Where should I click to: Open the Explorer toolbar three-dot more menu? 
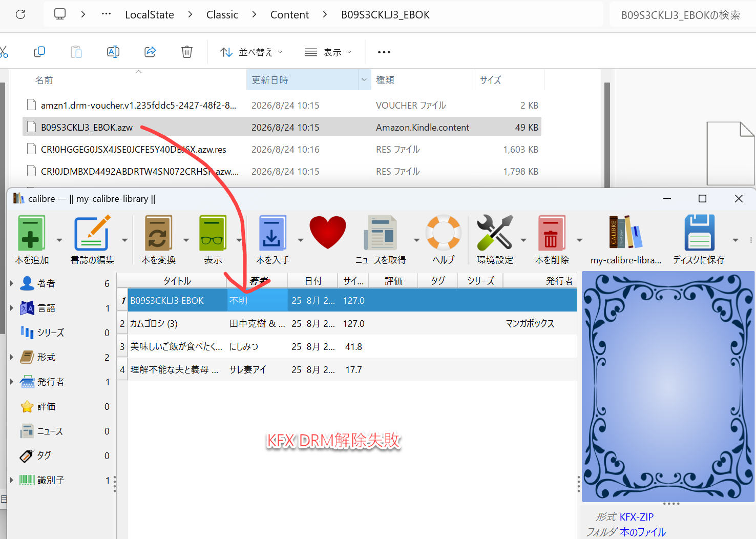(384, 52)
